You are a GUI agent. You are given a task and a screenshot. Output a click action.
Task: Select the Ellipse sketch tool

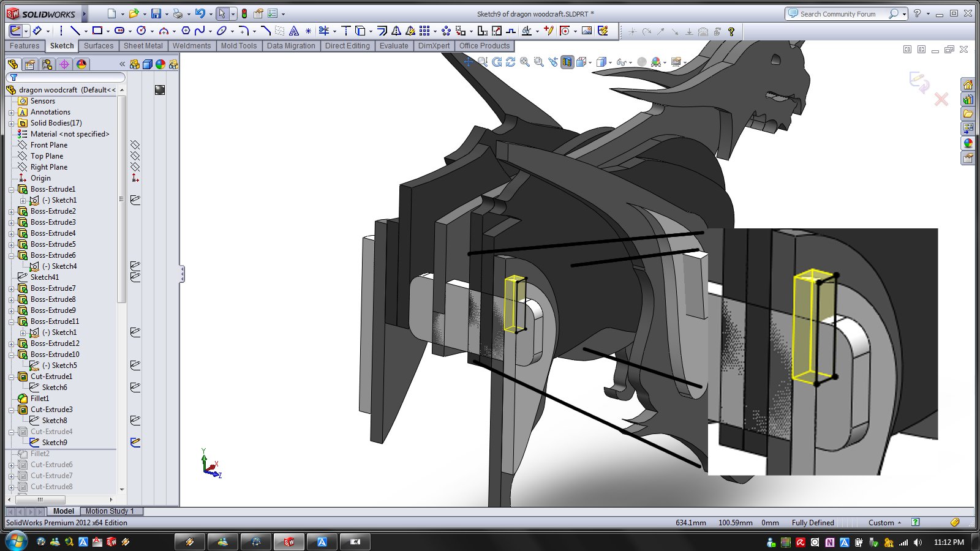222,31
